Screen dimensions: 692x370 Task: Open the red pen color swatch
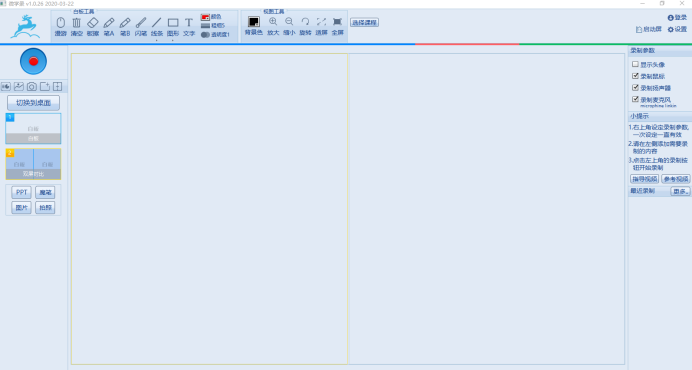click(x=205, y=17)
